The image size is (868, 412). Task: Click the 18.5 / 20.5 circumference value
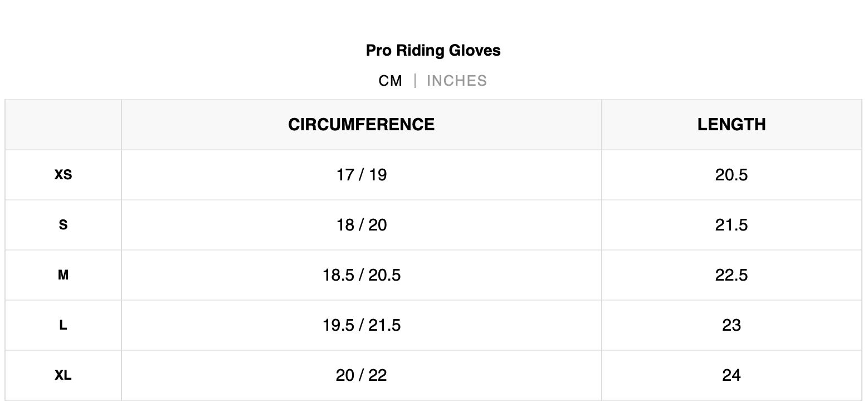[x=361, y=275]
